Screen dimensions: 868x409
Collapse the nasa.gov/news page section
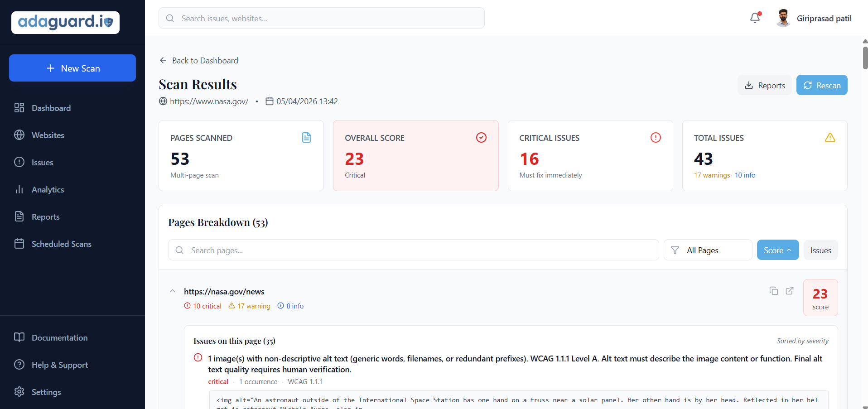(x=173, y=291)
